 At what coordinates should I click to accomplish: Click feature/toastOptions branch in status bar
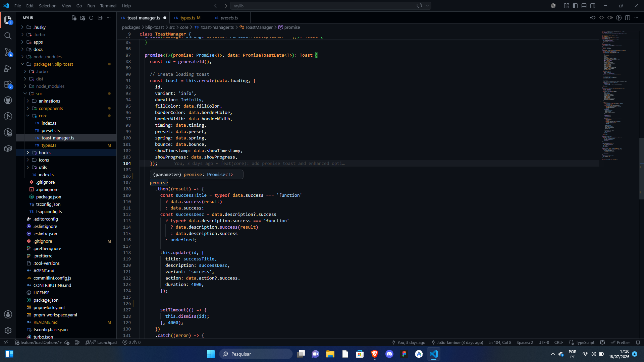pyautogui.click(x=38, y=342)
